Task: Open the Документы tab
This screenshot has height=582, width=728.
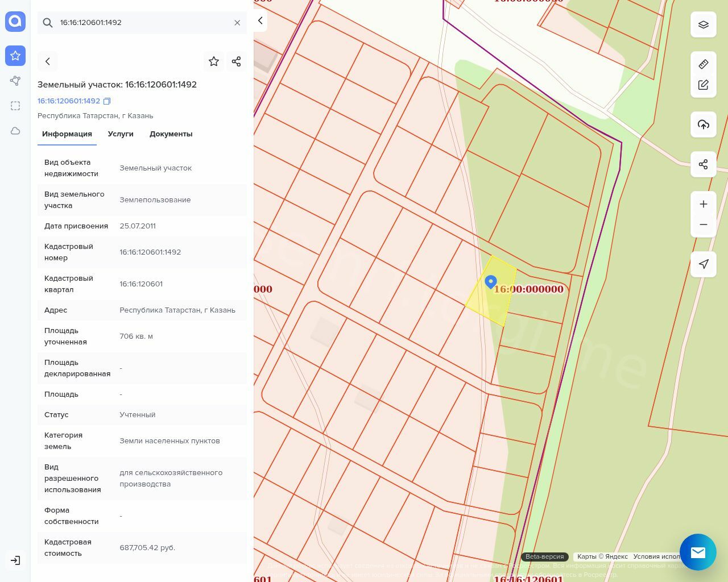Action: point(171,134)
